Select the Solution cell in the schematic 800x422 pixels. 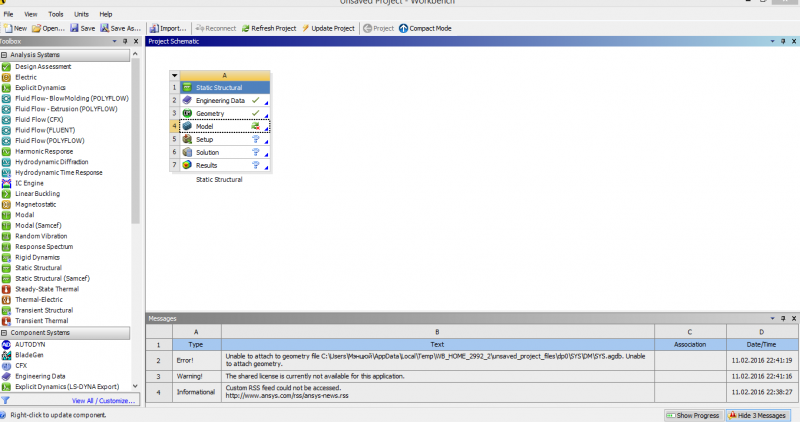pyautogui.click(x=224, y=152)
